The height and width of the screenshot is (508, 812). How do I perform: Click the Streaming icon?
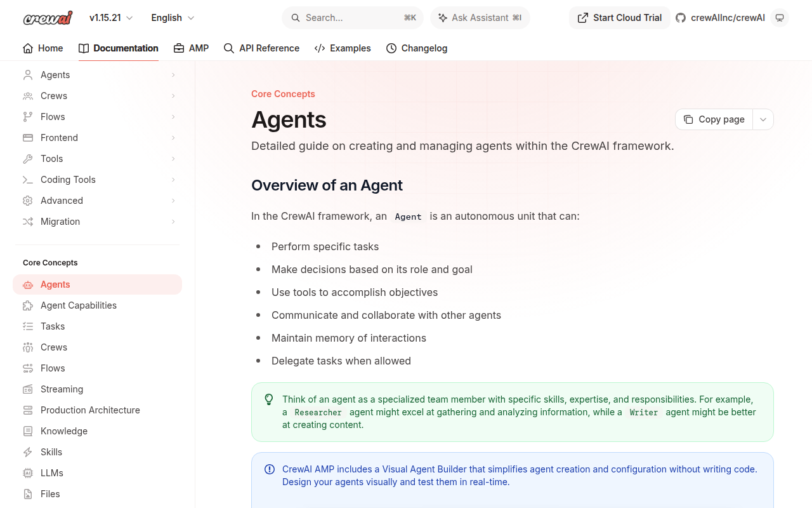[28, 389]
